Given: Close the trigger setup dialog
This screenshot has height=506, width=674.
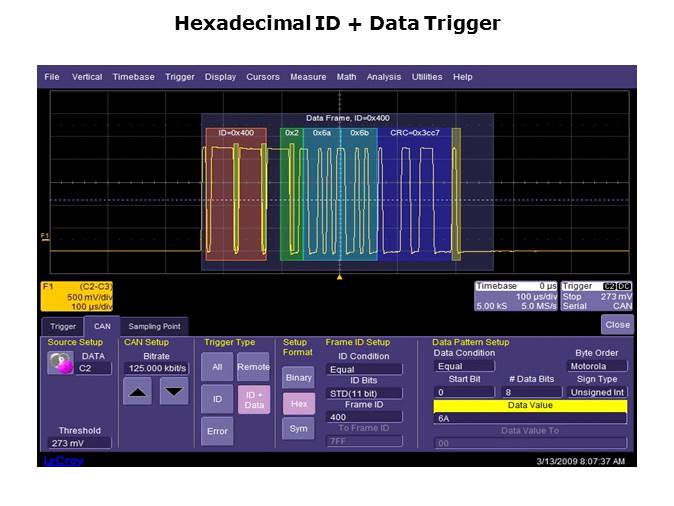Looking at the screenshot, I should tap(617, 325).
